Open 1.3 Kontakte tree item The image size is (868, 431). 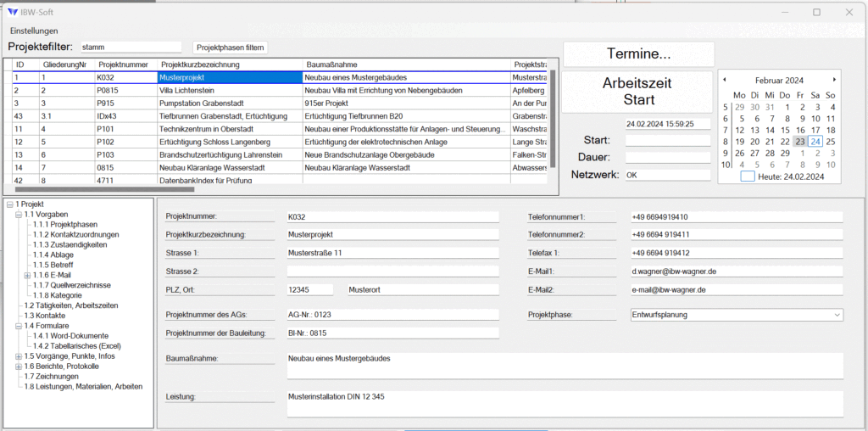(44, 316)
